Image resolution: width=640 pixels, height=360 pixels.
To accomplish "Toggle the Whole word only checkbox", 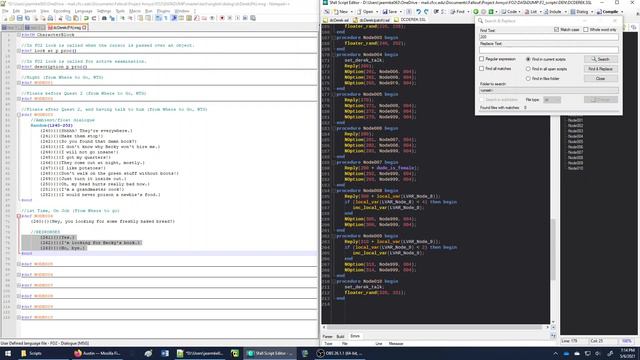I will (x=586, y=30).
